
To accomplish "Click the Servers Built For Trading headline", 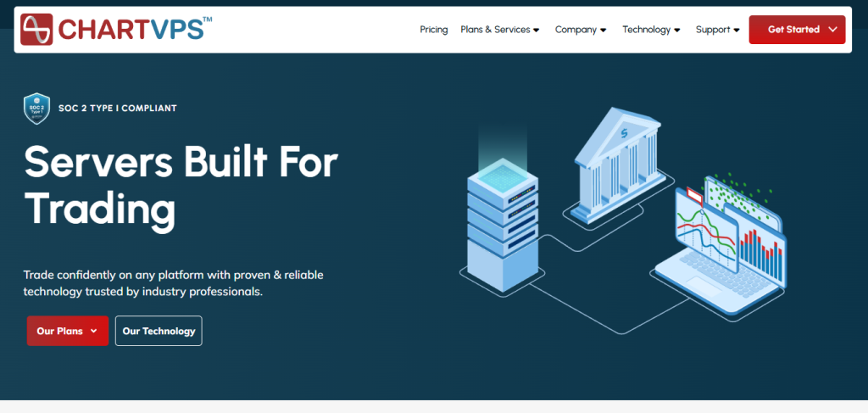I will click(x=181, y=187).
